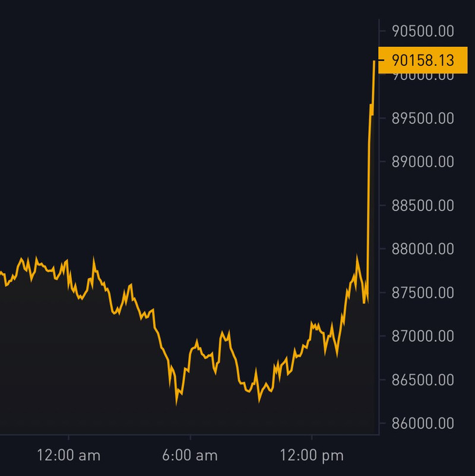Click the lowest dip just before 6:00 am
This screenshot has width=475, height=476.
pos(176,404)
